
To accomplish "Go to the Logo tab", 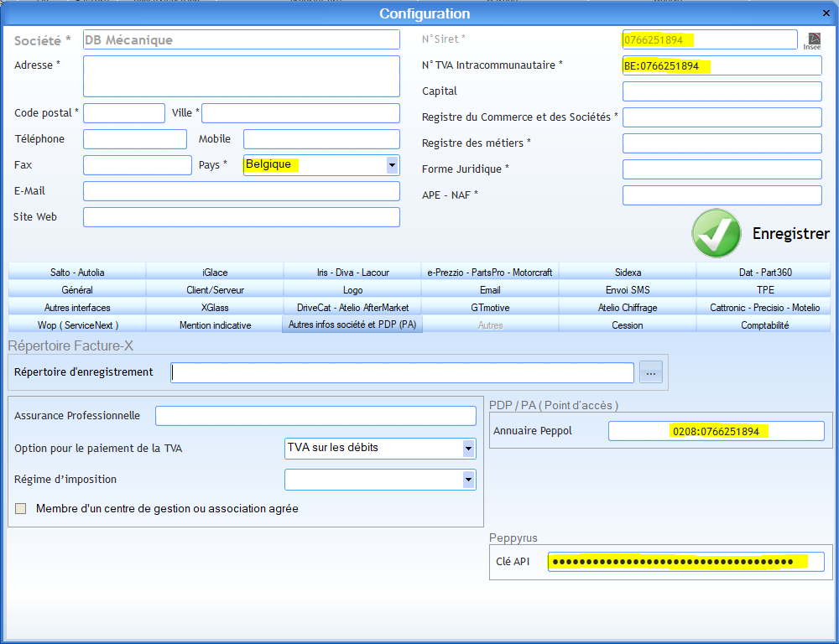I will pyautogui.click(x=353, y=290).
